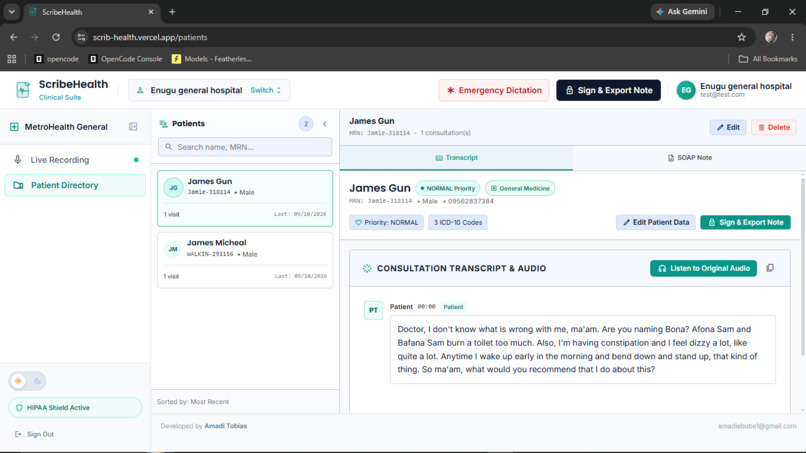Click the JM avatar in the patient list
The image size is (806, 453).
point(173,249)
